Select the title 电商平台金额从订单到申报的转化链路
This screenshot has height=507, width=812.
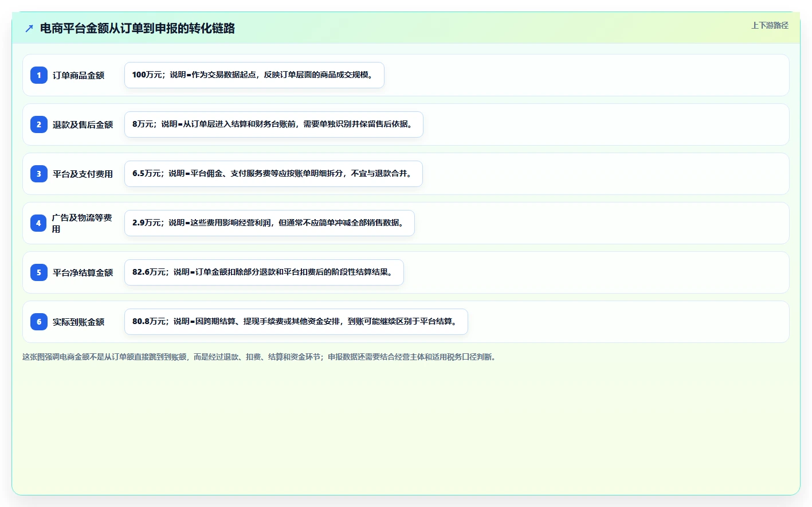(138, 28)
